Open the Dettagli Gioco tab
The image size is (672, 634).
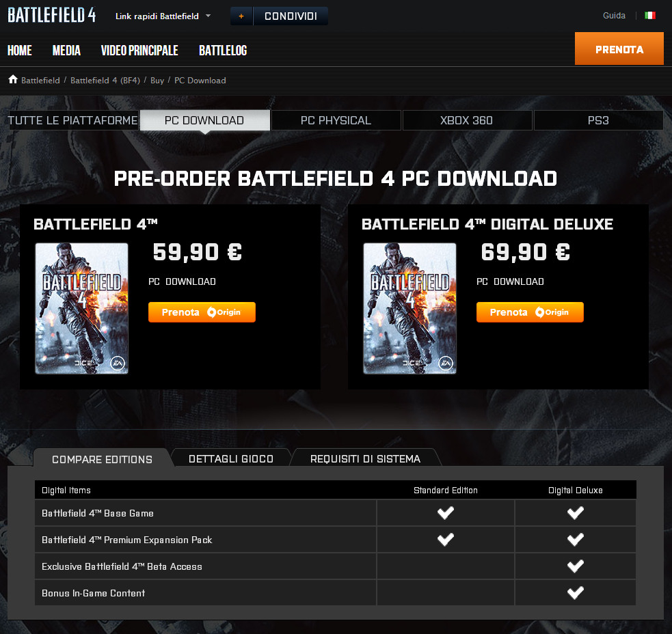(231, 459)
